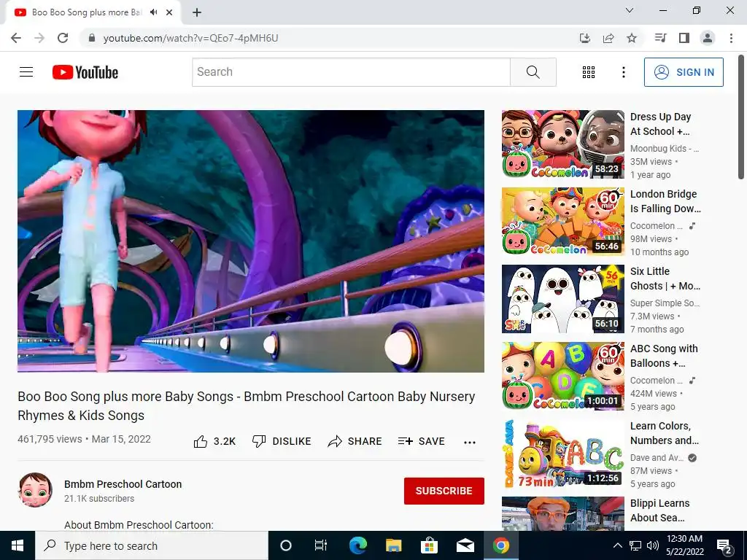This screenshot has width=747, height=560.
Task: Focus the YouTube search field
Action: 351,72
